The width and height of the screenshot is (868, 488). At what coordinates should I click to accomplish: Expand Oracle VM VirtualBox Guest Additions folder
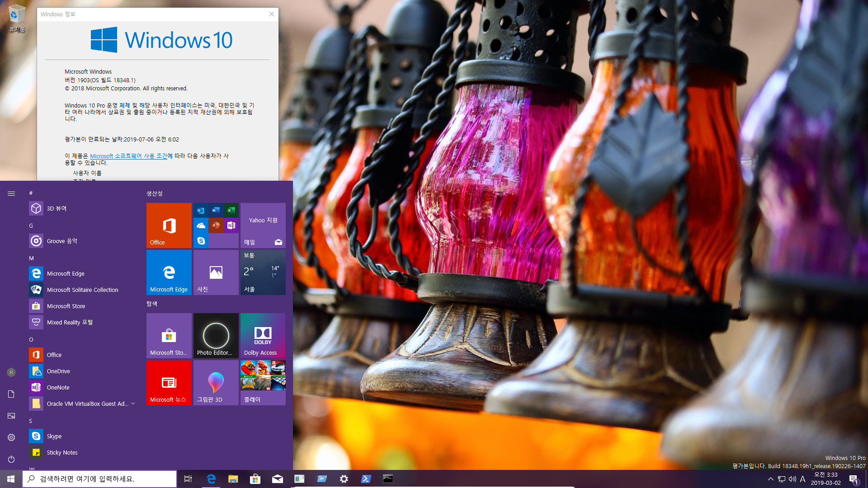81,404
